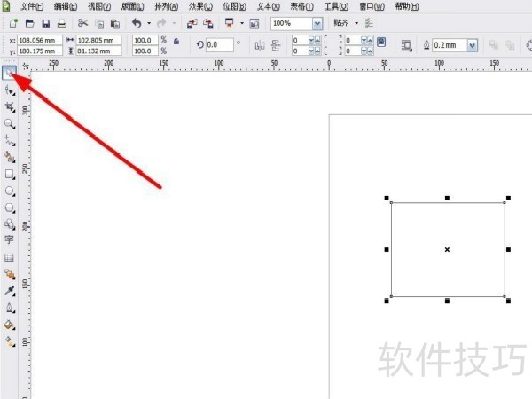This screenshot has height=399, width=532.
Task: Select the Eyedropper tool
Action: click(10, 291)
